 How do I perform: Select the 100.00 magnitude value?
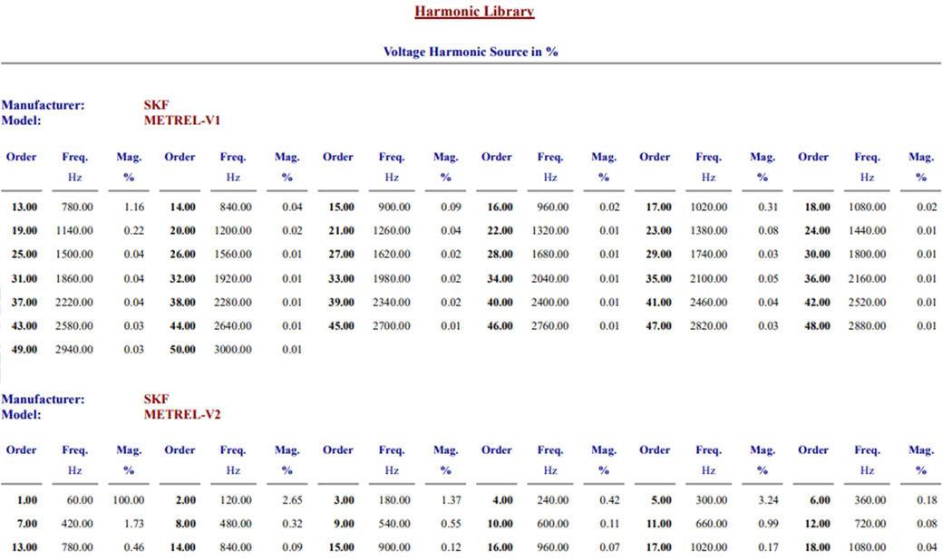129,500
